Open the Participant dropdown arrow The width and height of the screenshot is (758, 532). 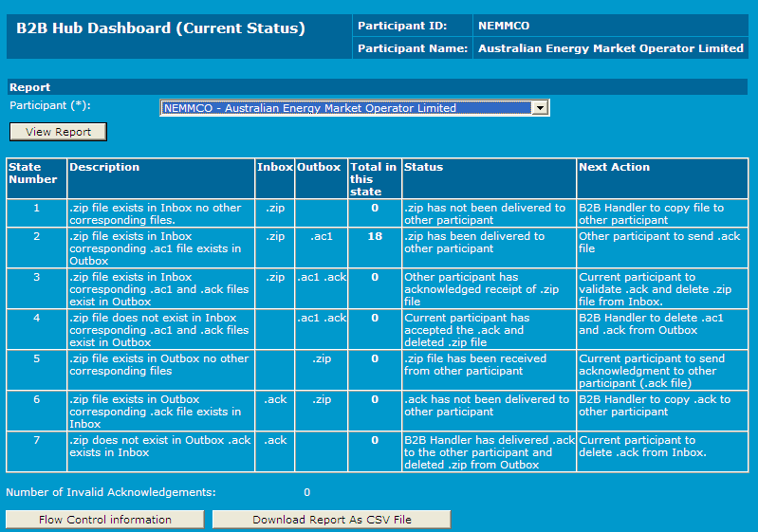(x=540, y=108)
